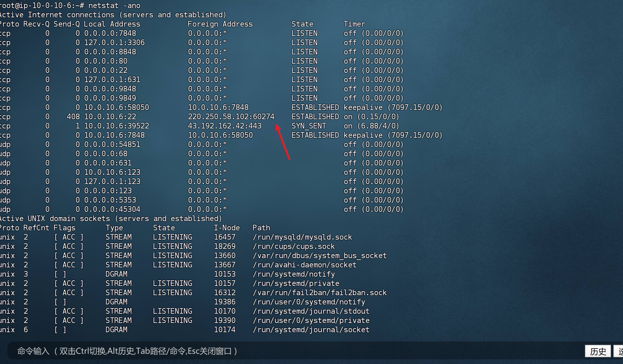
Task: Click the Foreign Address column header
Action: coord(220,24)
